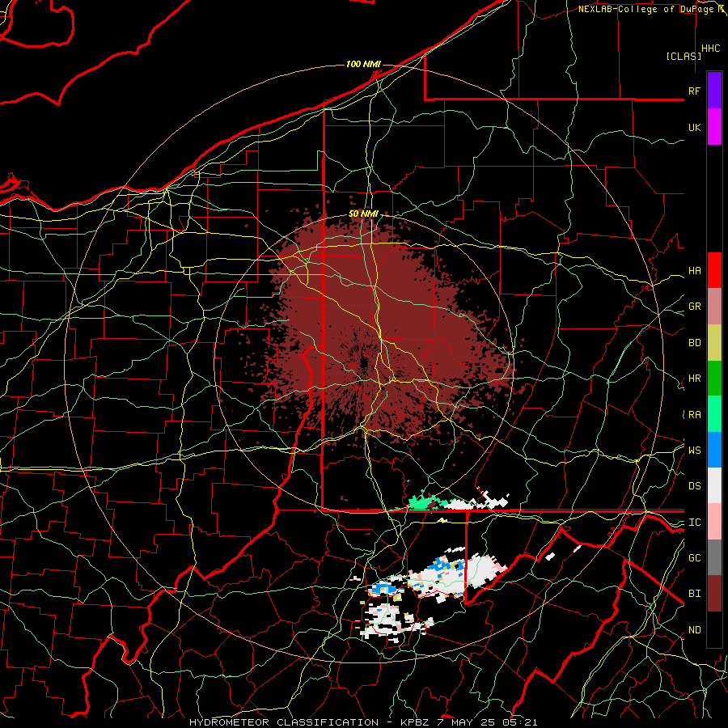The image size is (728, 728).
Task: Click the WS blue legend swatch
Action: coord(714,450)
